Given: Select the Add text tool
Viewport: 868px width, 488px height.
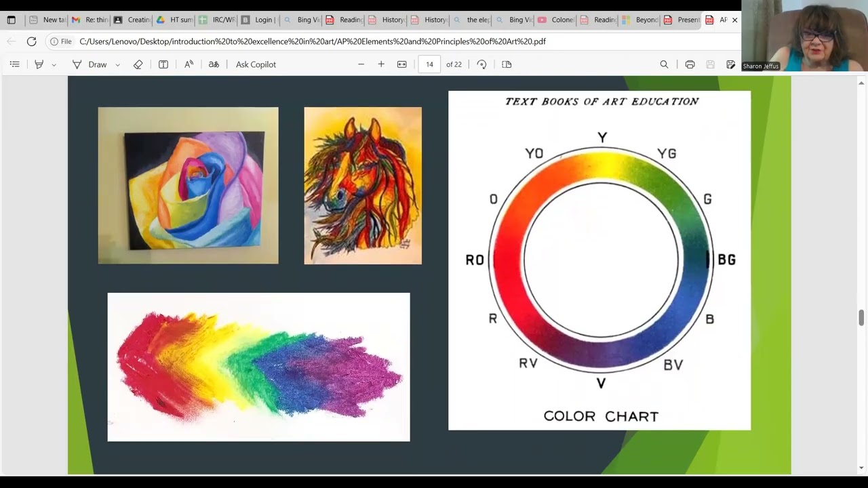Looking at the screenshot, I should 163,64.
